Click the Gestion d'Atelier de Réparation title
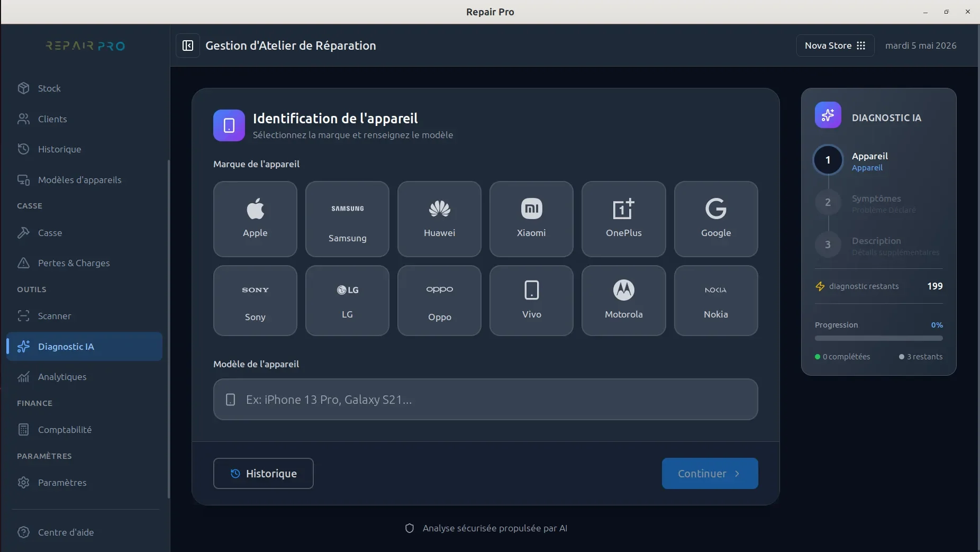Viewport: 980px width, 552px height. pos(291,46)
